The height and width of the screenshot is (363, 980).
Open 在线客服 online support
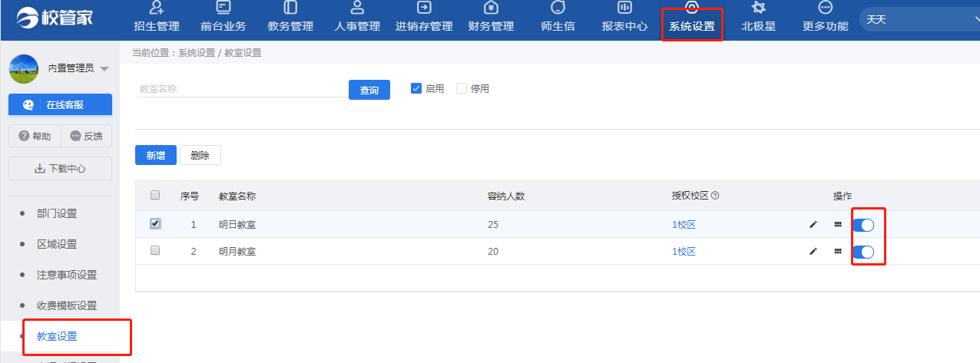click(x=60, y=105)
